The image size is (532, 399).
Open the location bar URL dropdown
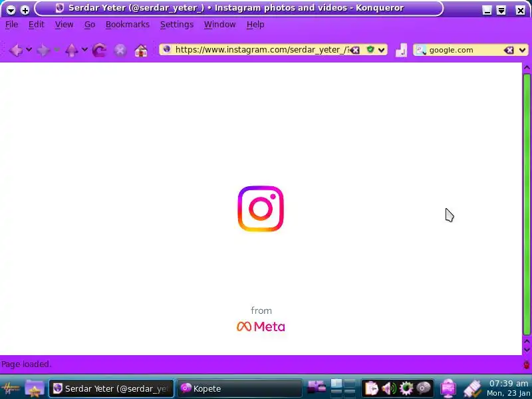(x=381, y=51)
